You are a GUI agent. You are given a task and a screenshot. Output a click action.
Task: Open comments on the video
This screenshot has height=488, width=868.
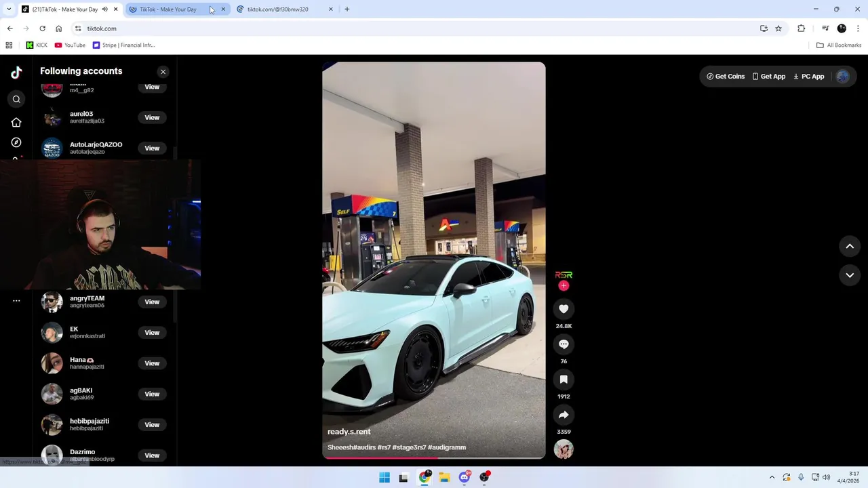click(x=564, y=344)
